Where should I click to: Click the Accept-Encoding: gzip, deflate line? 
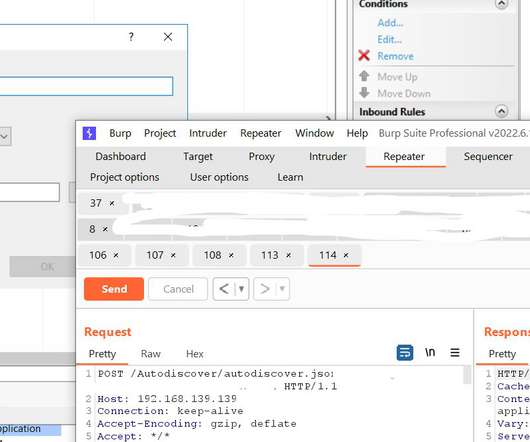click(x=197, y=424)
